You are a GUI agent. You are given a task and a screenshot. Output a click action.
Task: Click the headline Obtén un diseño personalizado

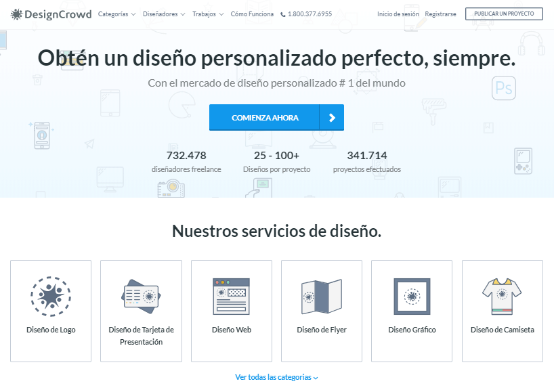click(x=276, y=58)
